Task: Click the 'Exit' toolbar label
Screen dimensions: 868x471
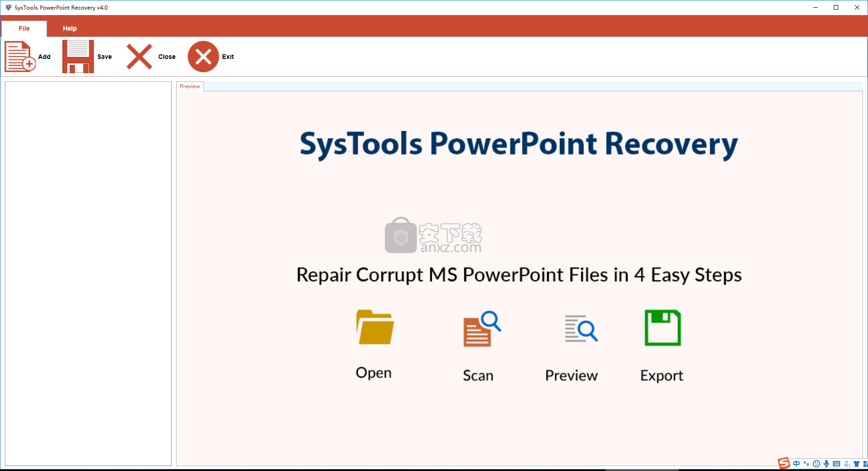Action: (228, 57)
